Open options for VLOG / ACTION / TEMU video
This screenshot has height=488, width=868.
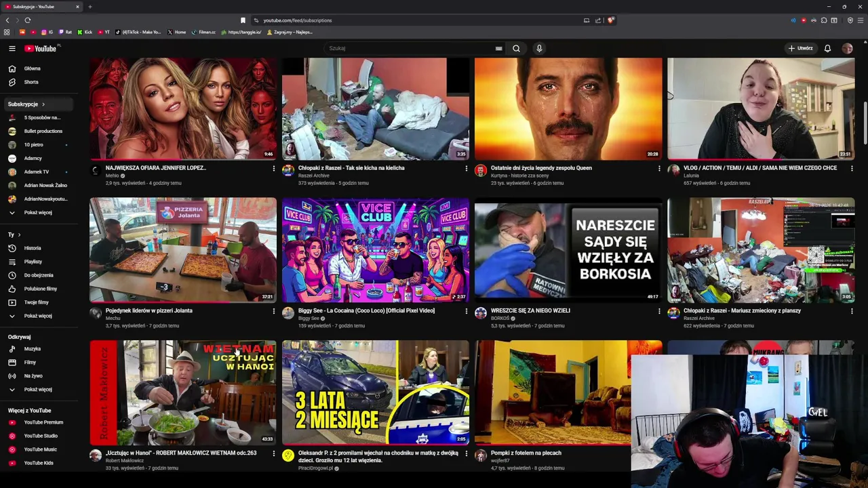coord(851,168)
